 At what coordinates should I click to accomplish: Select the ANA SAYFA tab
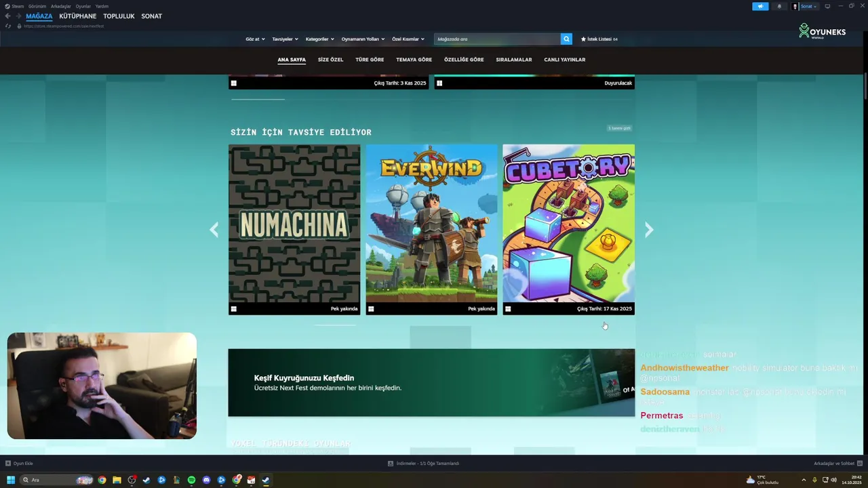coord(292,60)
